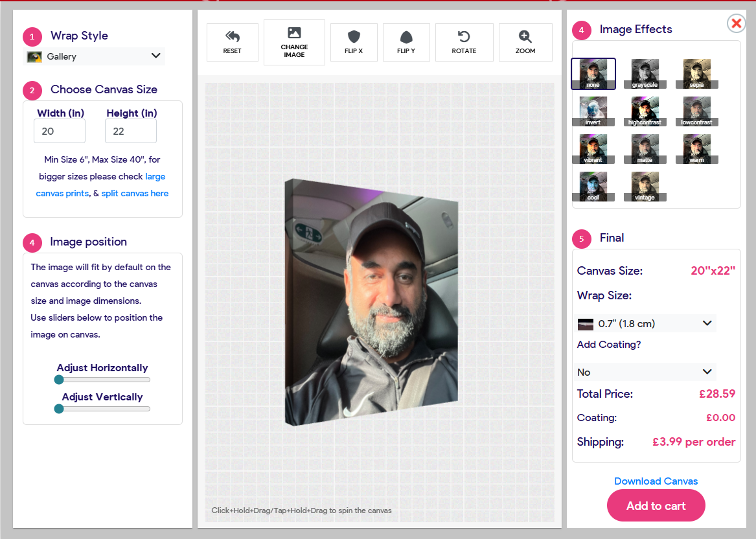Close the canvas editor with red X
This screenshot has height=539, width=756.
click(x=737, y=24)
